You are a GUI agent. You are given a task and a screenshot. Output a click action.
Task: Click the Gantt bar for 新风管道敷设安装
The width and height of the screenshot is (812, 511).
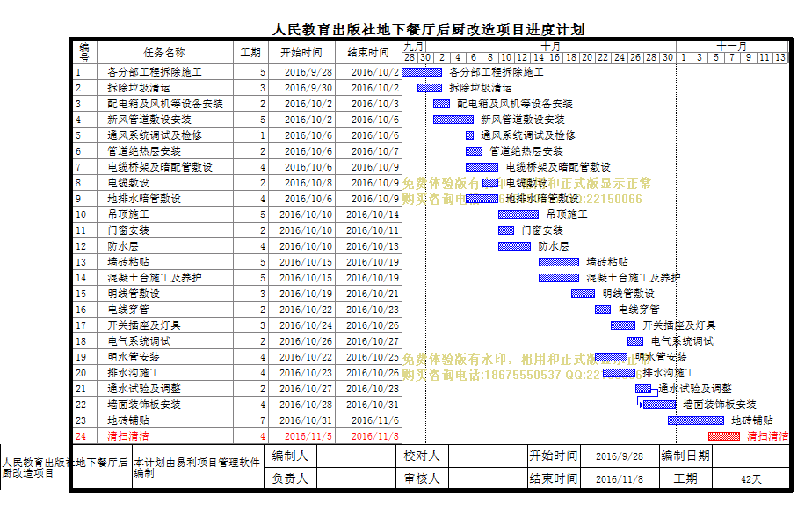(x=453, y=120)
